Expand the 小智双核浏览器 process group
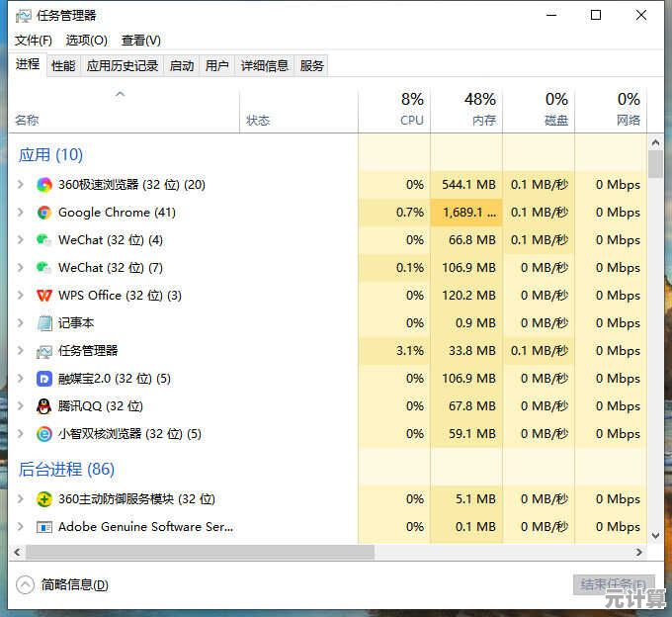The height and width of the screenshot is (617, 672). (20, 434)
